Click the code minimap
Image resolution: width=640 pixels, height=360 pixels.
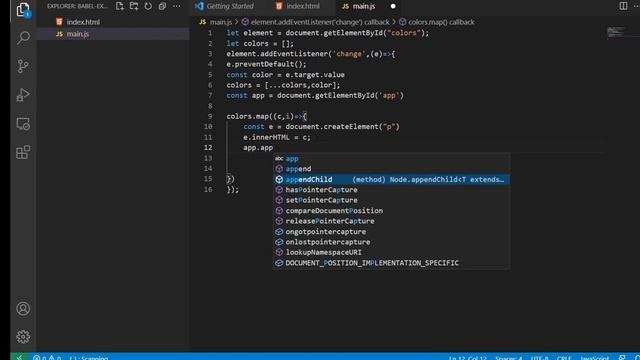click(616, 32)
